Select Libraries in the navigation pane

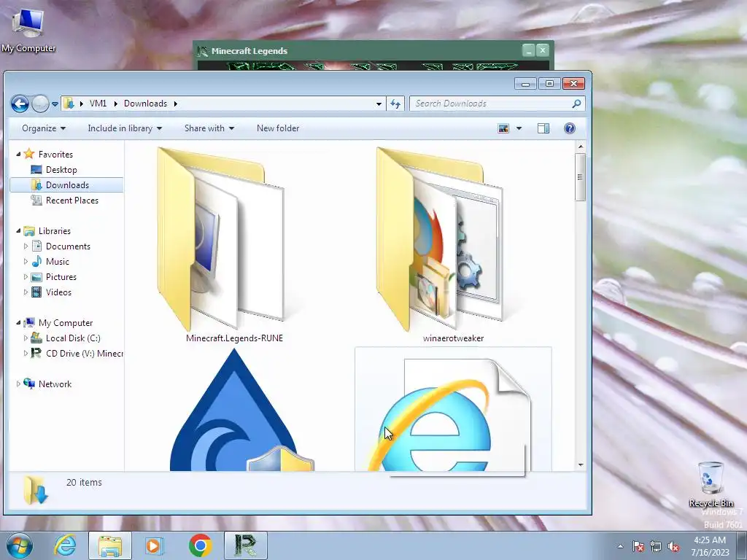[x=54, y=231]
